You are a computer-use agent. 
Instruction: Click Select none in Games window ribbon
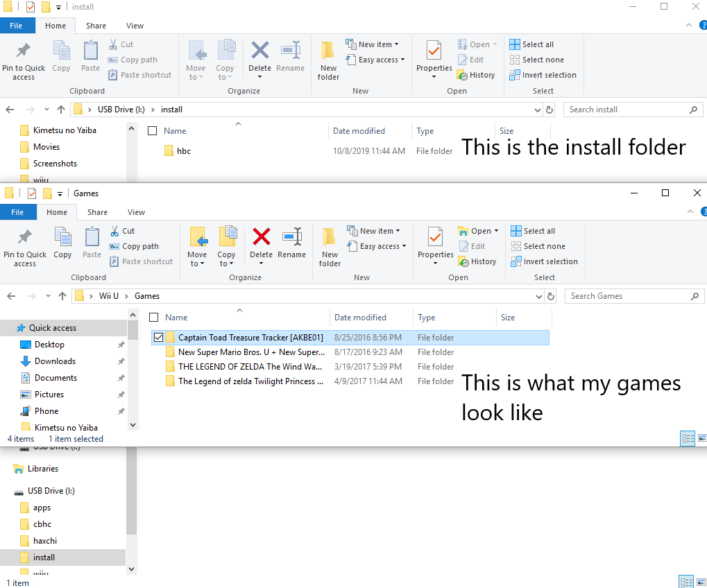(x=538, y=246)
